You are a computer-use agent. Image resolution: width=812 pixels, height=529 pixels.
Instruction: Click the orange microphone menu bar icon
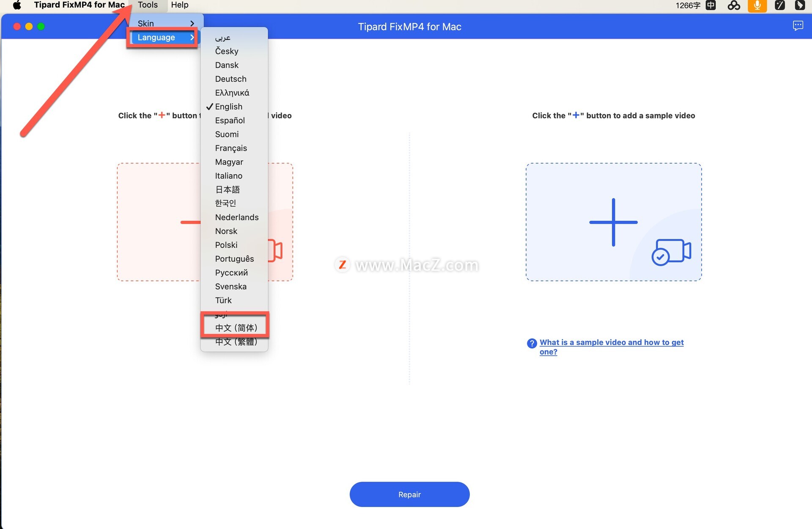(x=757, y=5)
